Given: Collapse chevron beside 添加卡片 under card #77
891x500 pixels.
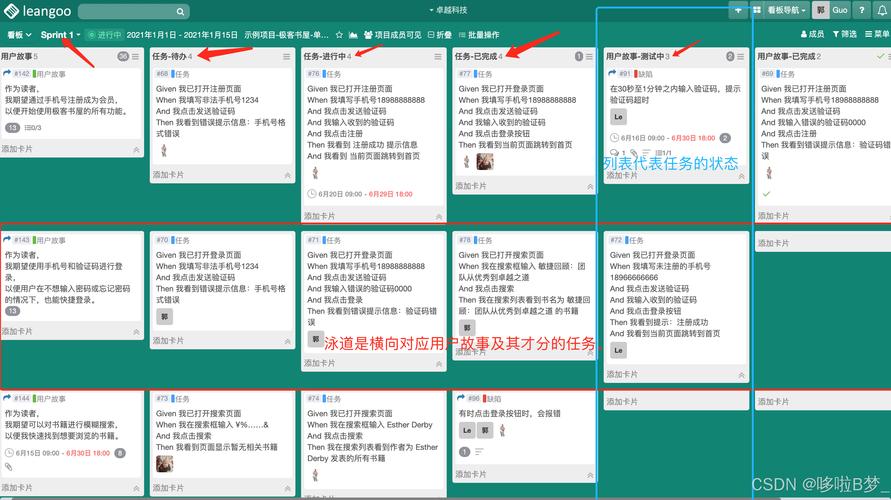Looking at the screenshot, I should point(590,187).
